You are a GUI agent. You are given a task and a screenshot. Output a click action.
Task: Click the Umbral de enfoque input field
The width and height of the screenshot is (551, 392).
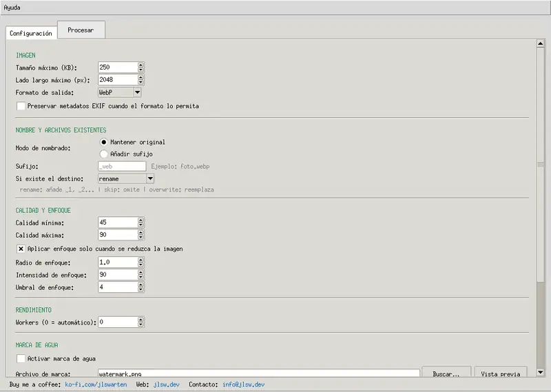[x=117, y=287]
